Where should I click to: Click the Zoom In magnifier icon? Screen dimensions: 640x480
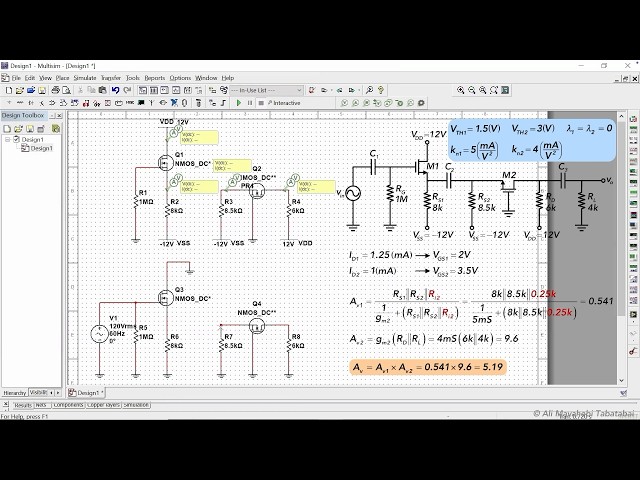coord(461,90)
